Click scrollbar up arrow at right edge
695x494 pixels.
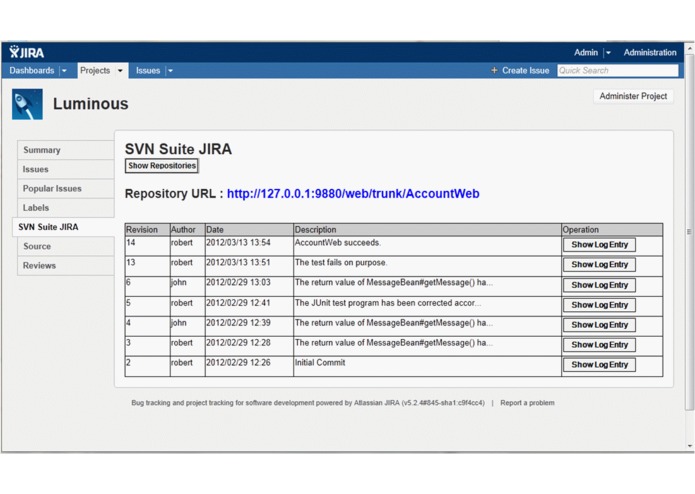coord(690,47)
